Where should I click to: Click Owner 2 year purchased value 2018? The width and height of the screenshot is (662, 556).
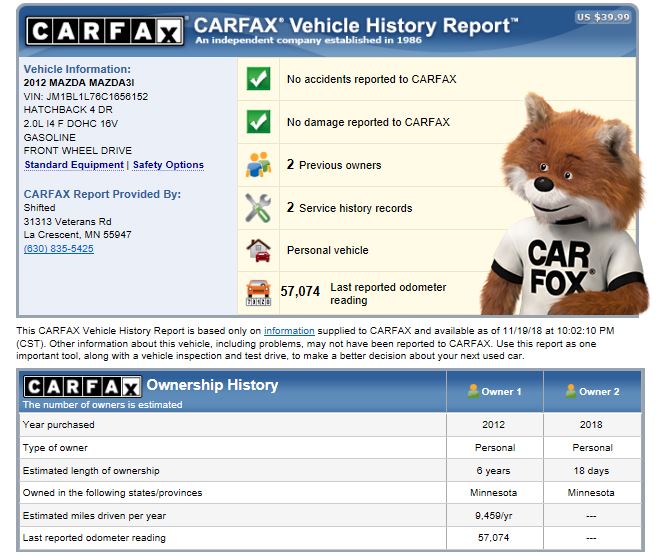coord(591,425)
